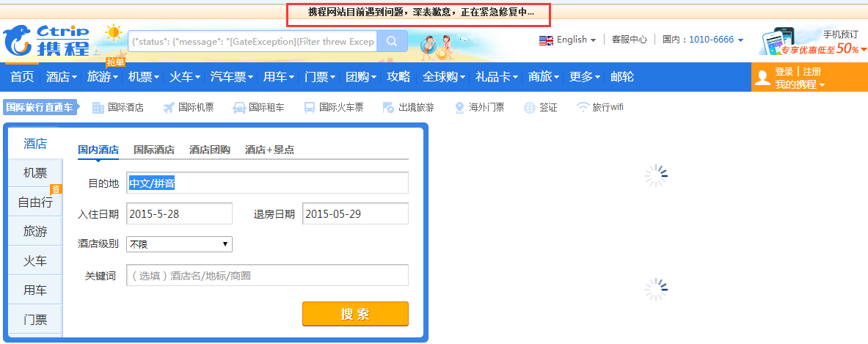Click the 关键词 keyword input field
The height and width of the screenshot is (344, 868).
coord(267,275)
